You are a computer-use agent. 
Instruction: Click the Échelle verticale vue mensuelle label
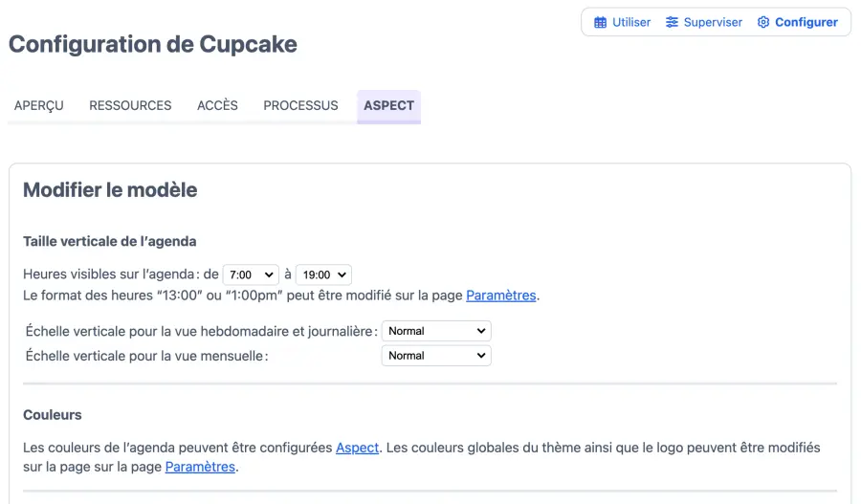145,356
